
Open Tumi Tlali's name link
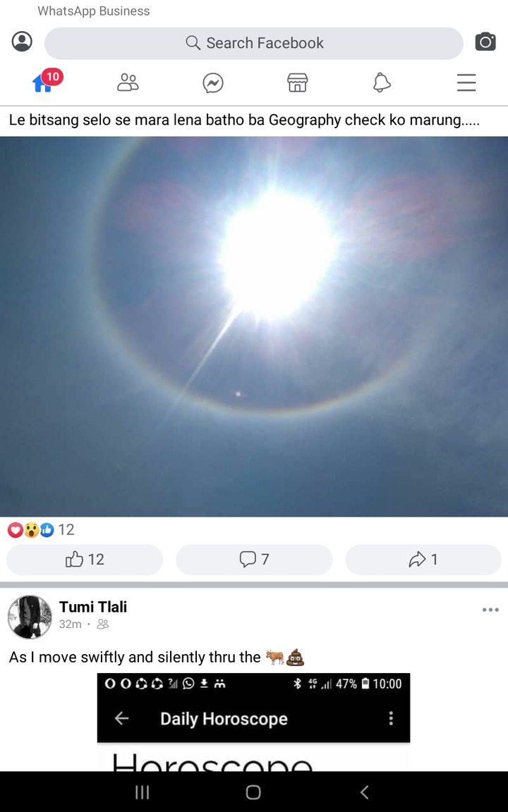93,606
